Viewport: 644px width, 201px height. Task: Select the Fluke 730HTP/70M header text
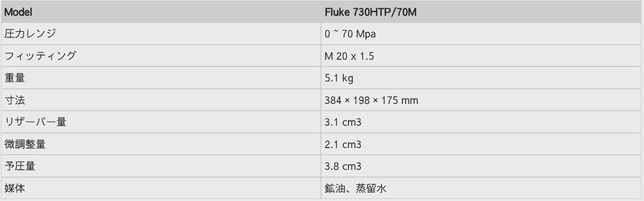(370, 12)
